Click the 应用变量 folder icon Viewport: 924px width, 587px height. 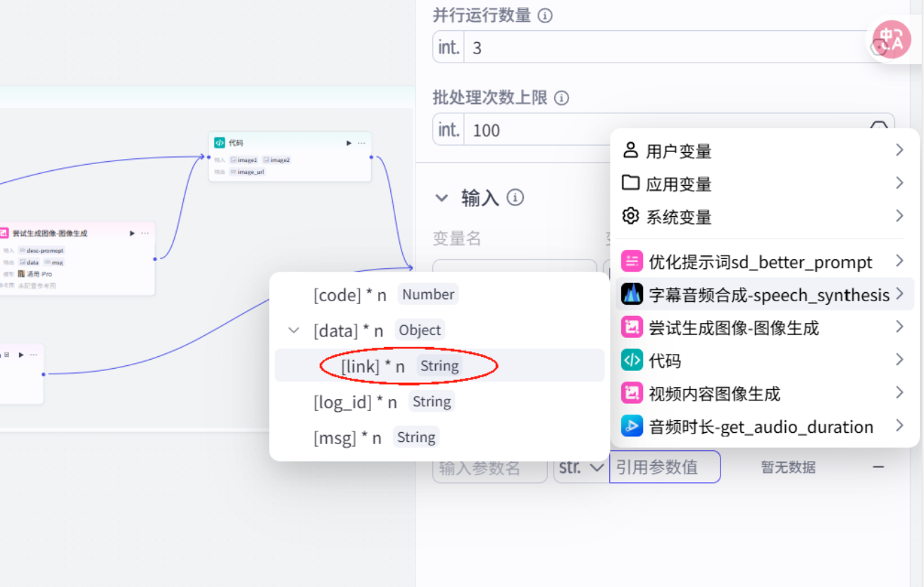pos(630,183)
